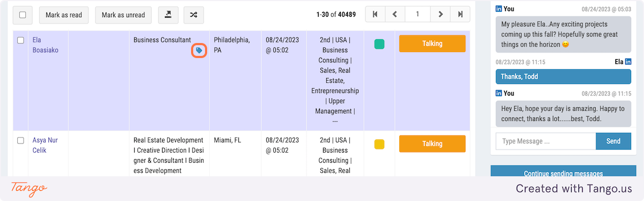Screen dimensions: 644x201
Task: Open the Talking status for Asya Nur Celik
Action: [x=432, y=143]
